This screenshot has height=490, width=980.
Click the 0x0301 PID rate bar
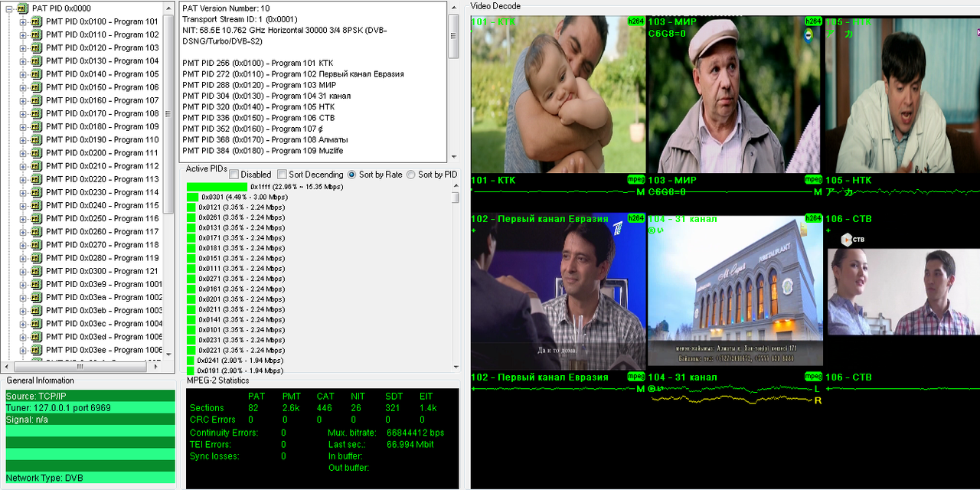192,197
